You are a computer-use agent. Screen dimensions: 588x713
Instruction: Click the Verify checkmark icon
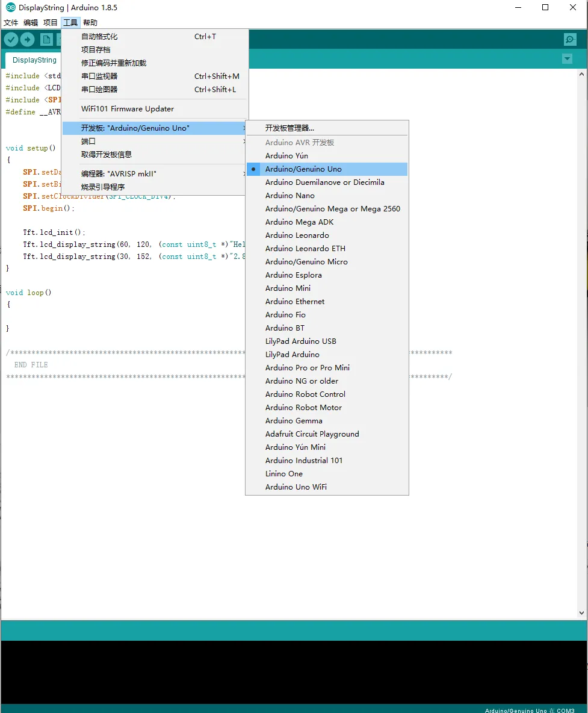(11, 40)
